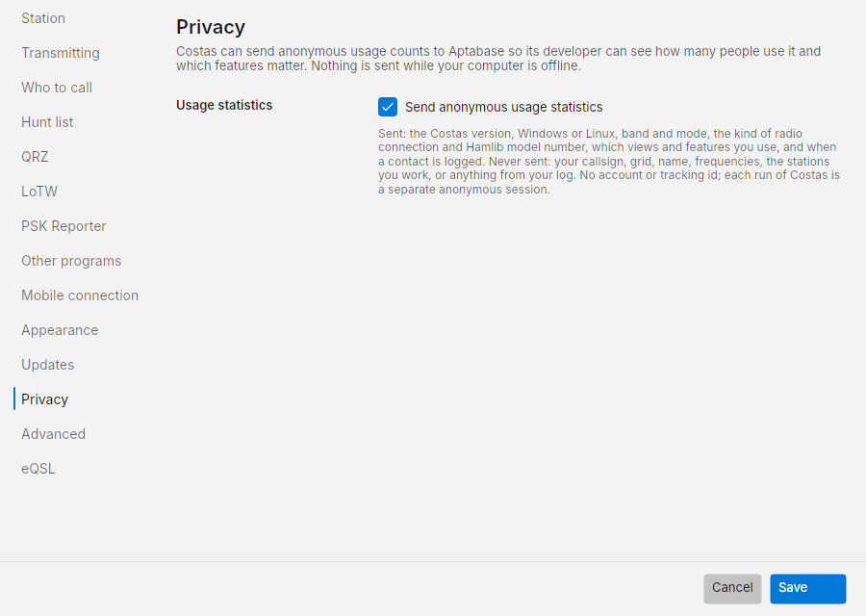The image size is (866, 616).
Task: Go to eQSL settings
Action: 38,469
